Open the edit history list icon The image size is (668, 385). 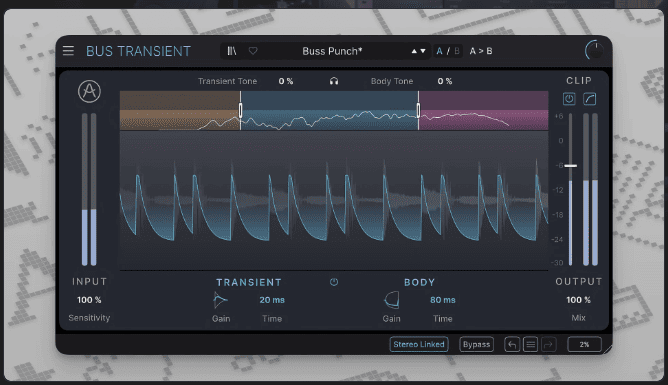coord(530,344)
